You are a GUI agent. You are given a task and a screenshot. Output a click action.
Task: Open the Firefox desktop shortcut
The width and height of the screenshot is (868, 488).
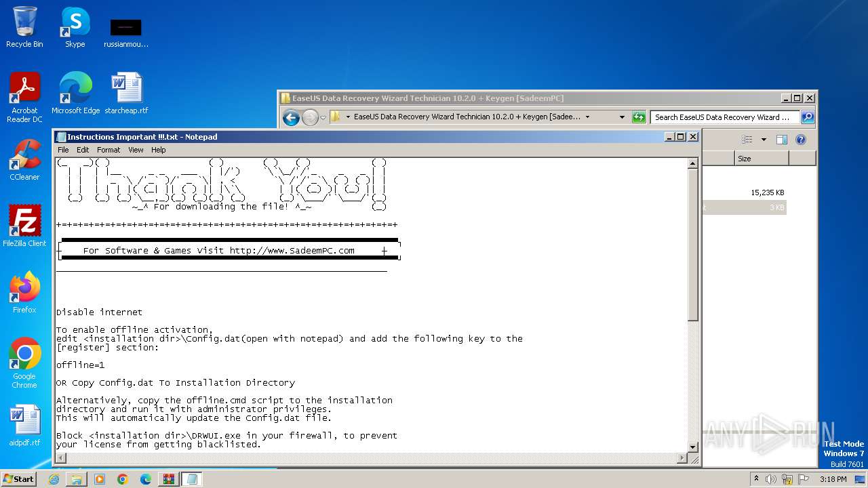(24, 293)
